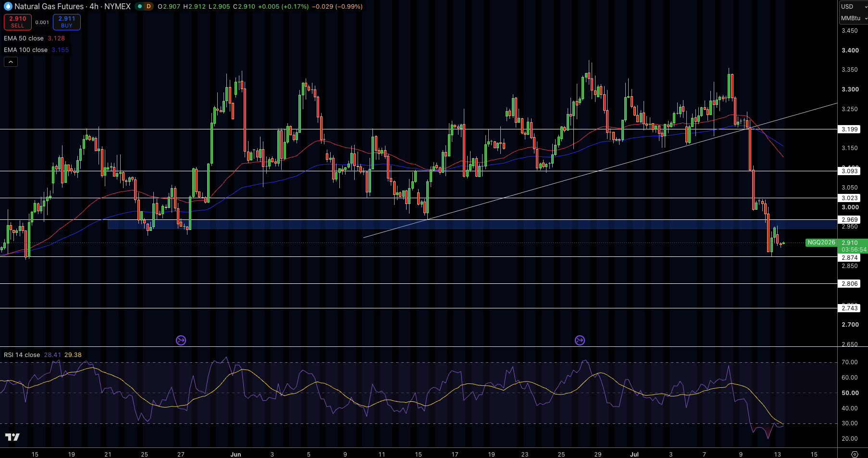Select the RSI 14 close legend
Viewport: 868px width, 458px height.
tap(22, 355)
